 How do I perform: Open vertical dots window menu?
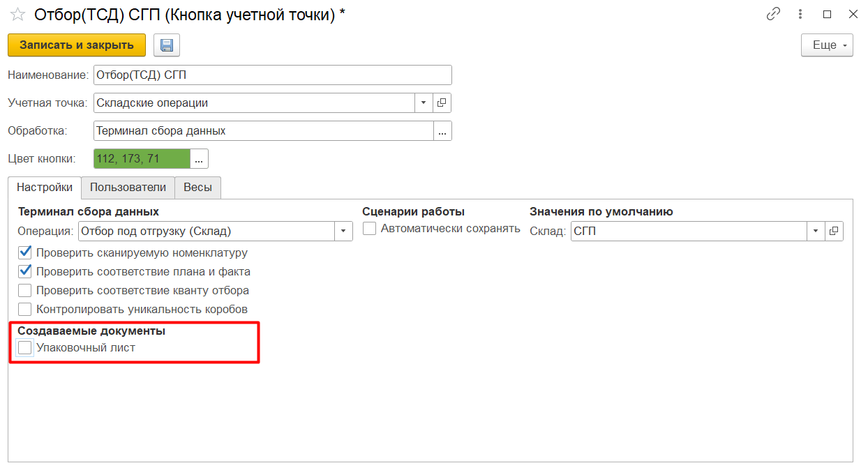click(800, 15)
